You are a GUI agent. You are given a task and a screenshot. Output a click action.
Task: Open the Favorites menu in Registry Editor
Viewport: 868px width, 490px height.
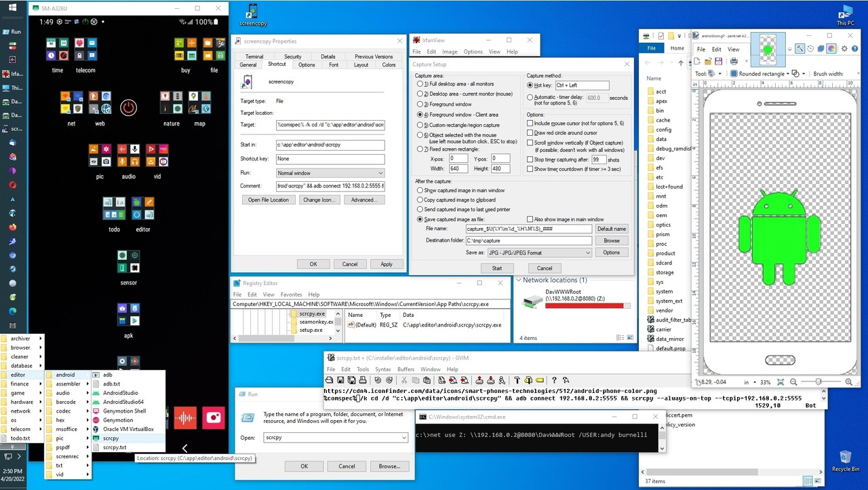[x=292, y=295]
